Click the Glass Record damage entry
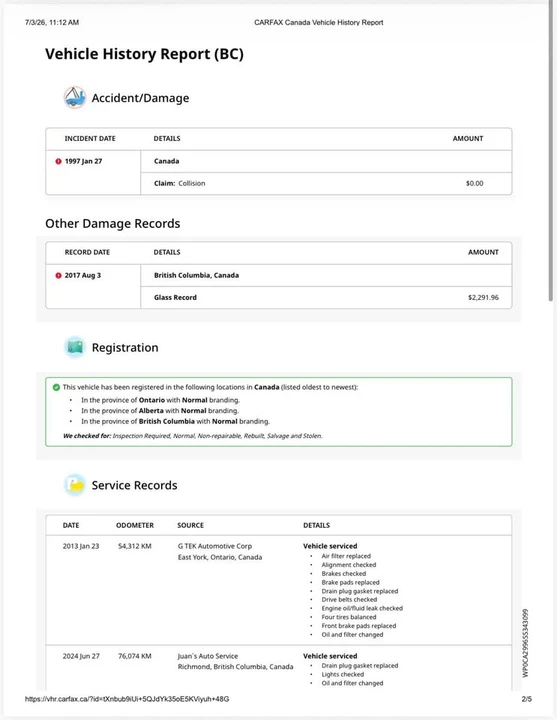This screenshot has width=557, height=720. pyautogui.click(x=175, y=298)
